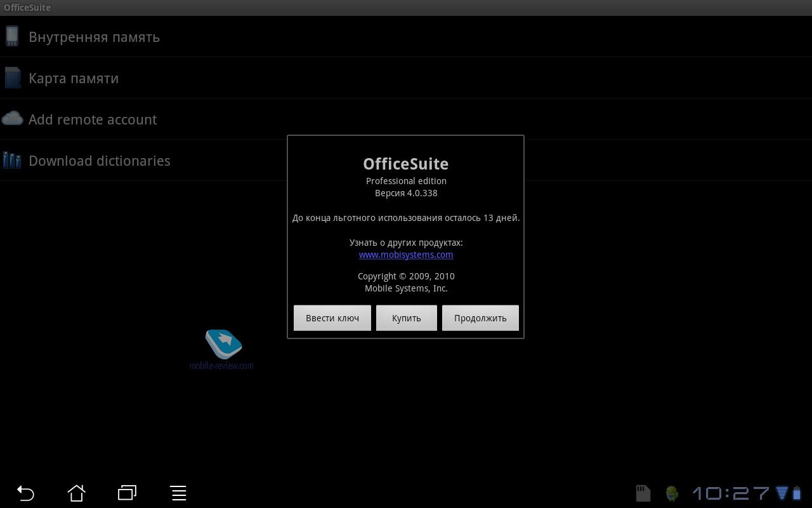Tap the Back navigation icon
Image resolution: width=812 pixels, height=508 pixels.
25,493
